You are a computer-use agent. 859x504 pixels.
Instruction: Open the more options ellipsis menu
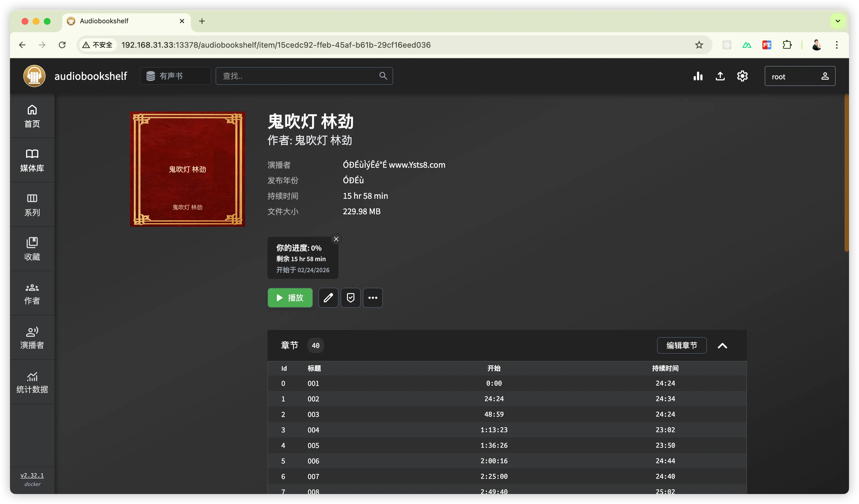coord(373,298)
